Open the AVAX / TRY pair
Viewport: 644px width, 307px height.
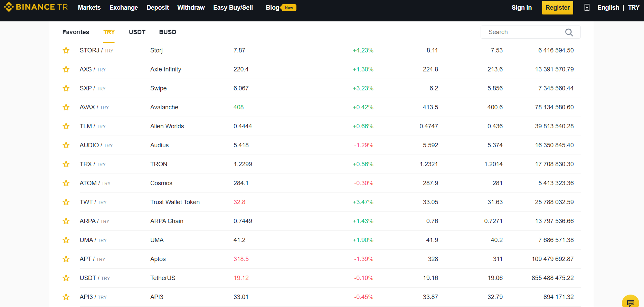pos(94,107)
